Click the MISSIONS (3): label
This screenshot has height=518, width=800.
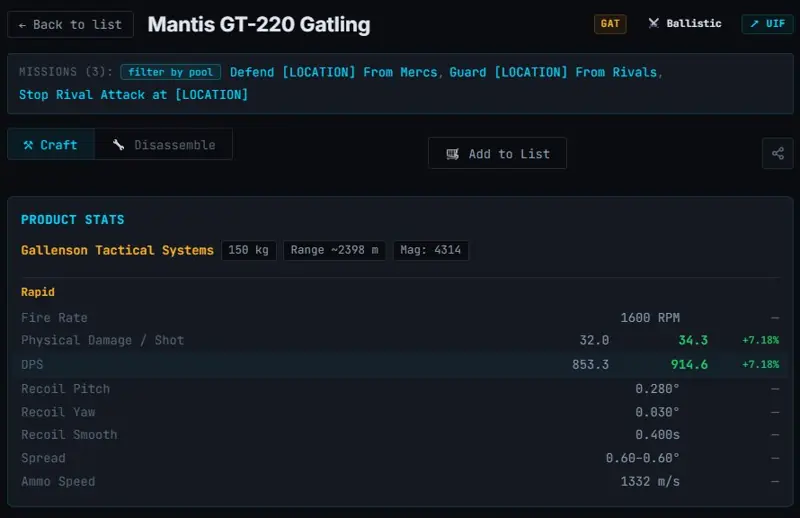point(66,71)
